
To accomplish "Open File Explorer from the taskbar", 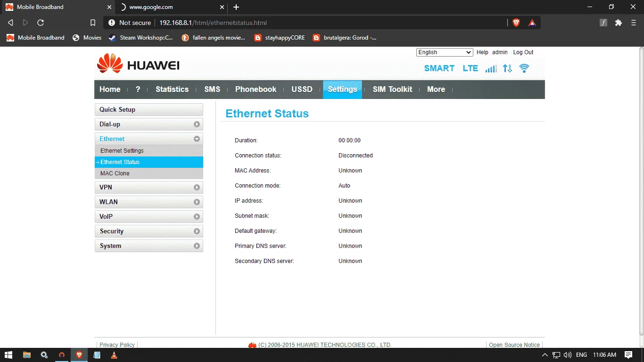I will click(x=27, y=355).
